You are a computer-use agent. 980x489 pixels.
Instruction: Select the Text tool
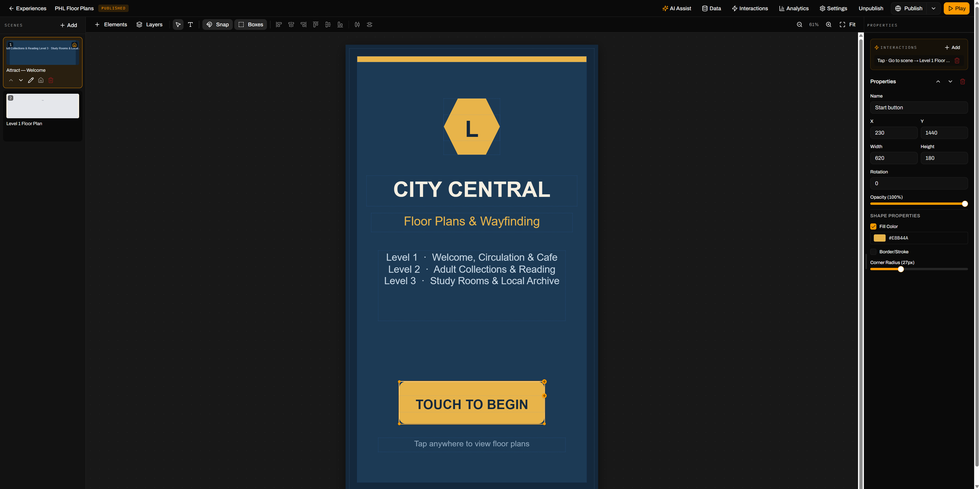(x=190, y=25)
